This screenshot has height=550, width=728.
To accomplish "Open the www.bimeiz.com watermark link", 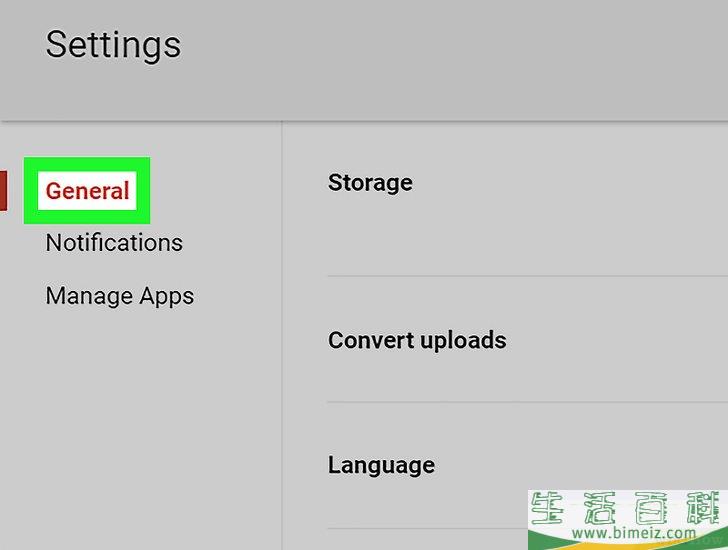I will click(x=634, y=533).
